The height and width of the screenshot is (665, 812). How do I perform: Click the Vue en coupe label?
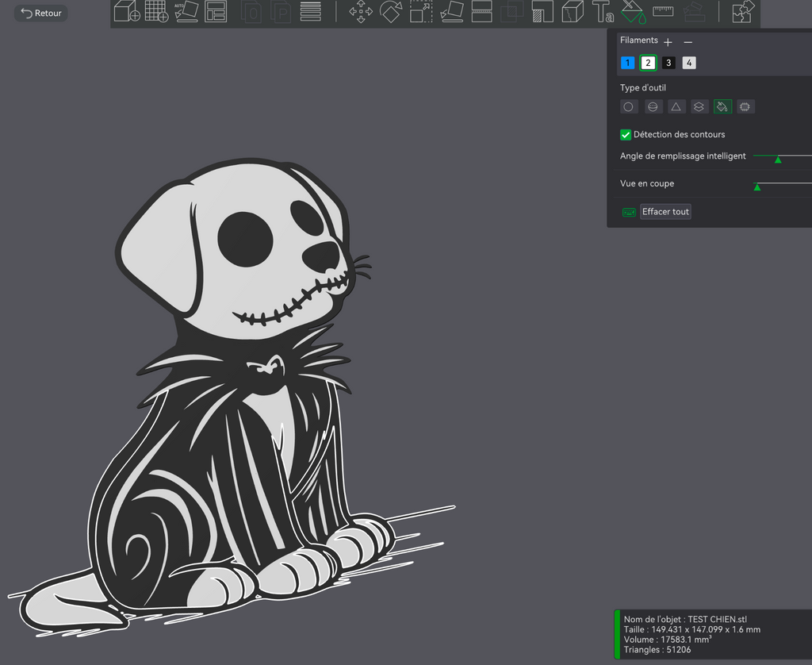(647, 183)
